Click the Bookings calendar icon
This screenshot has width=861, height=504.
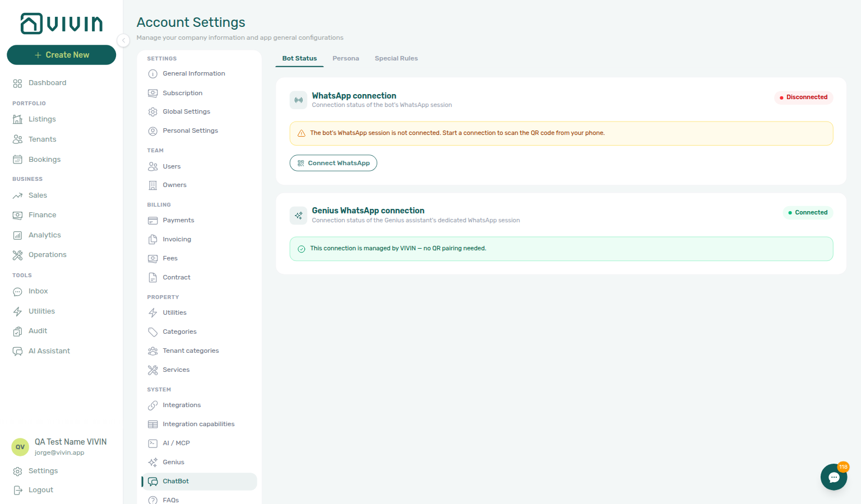[17, 160]
